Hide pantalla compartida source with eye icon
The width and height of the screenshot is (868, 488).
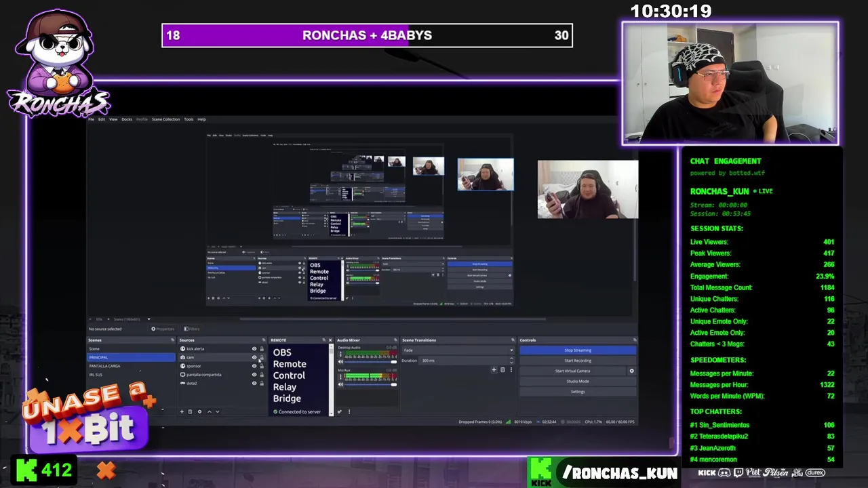click(x=254, y=375)
